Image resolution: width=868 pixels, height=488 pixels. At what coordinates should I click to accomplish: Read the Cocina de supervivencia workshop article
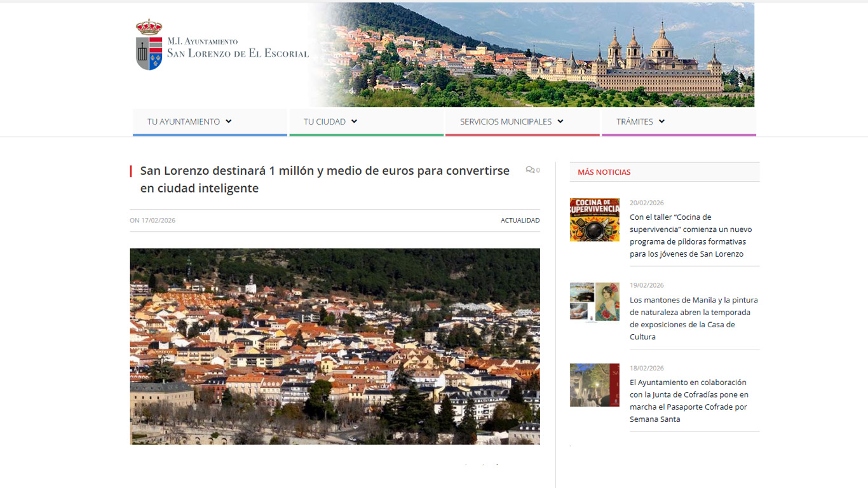tap(691, 236)
